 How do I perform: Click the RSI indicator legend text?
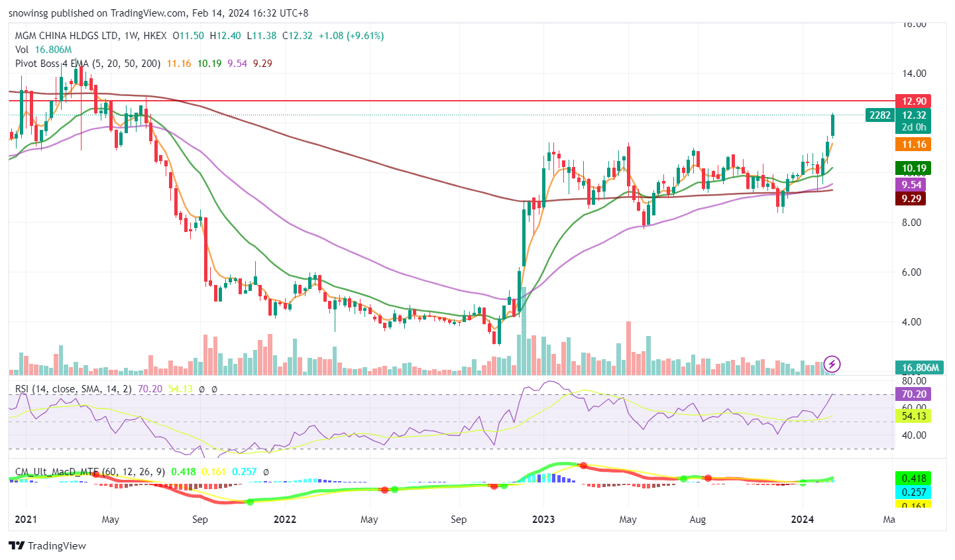[73, 389]
